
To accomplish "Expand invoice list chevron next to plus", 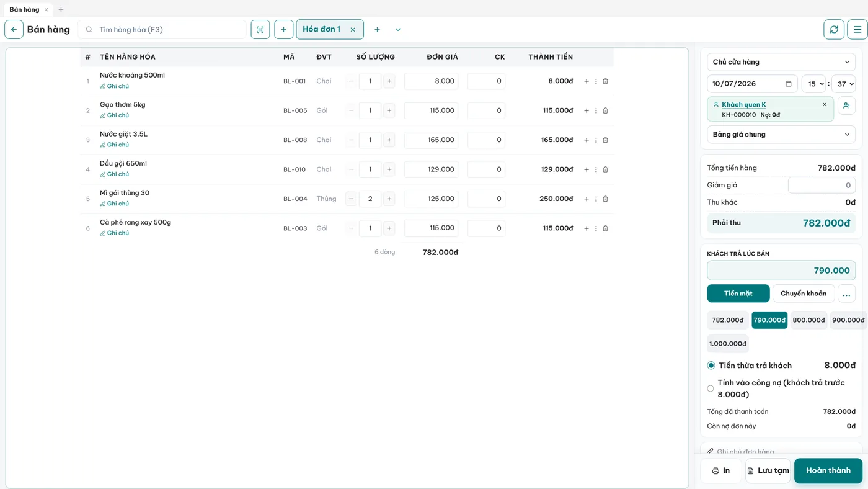I will click(x=398, y=30).
